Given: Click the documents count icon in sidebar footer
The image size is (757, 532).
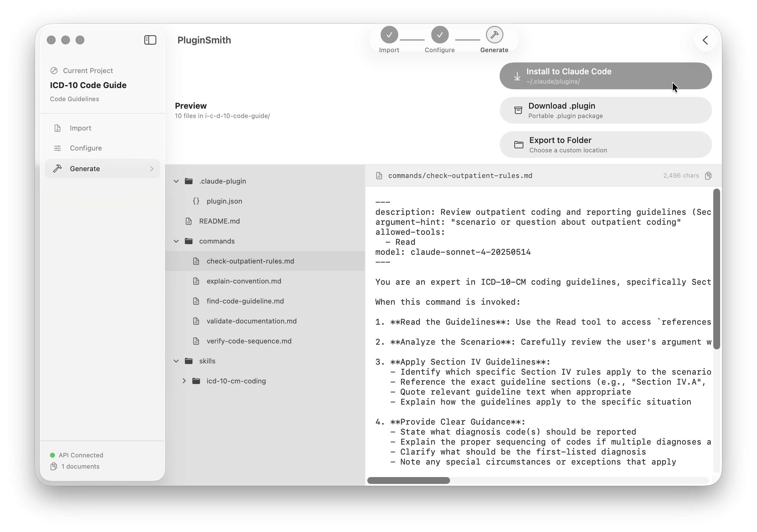Looking at the screenshot, I should tap(53, 466).
